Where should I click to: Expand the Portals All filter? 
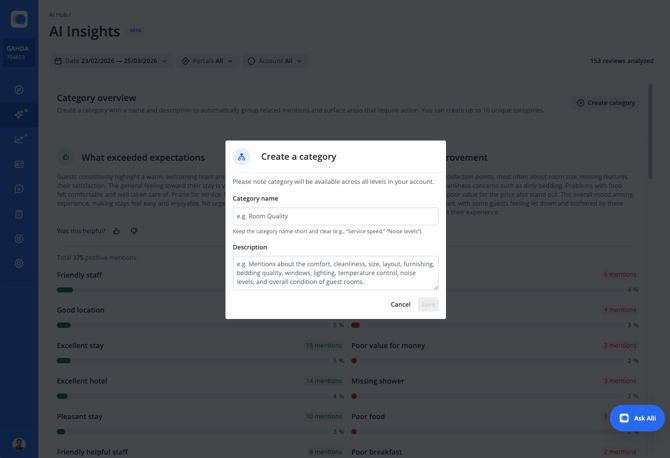click(x=207, y=61)
